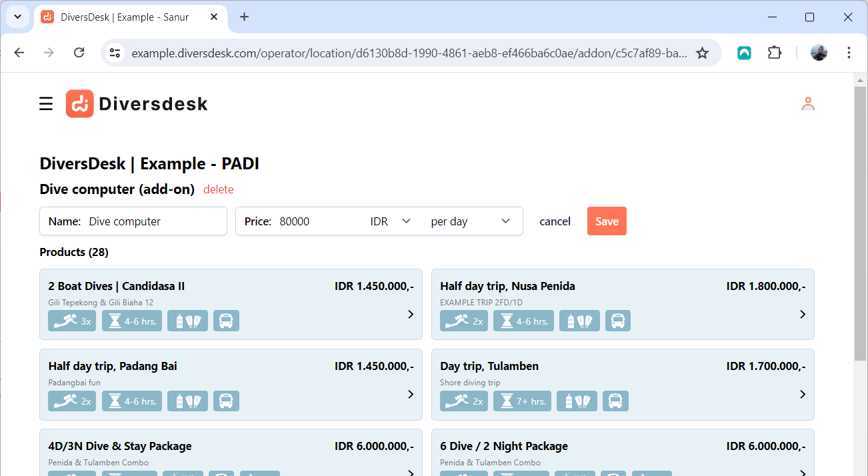Click 7+ hrs. hourglass icon on Tulamben card
Screen dimensions: 868x476
(522, 401)
